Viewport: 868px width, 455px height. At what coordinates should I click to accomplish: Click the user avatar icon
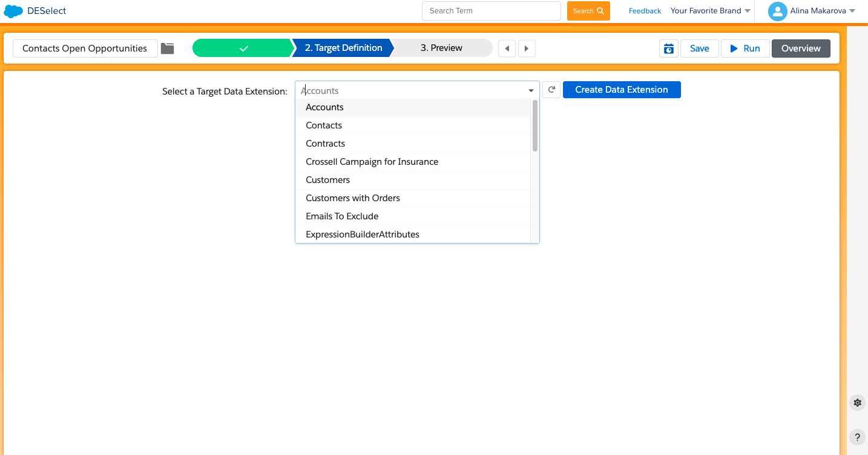[x=777, y=11]
